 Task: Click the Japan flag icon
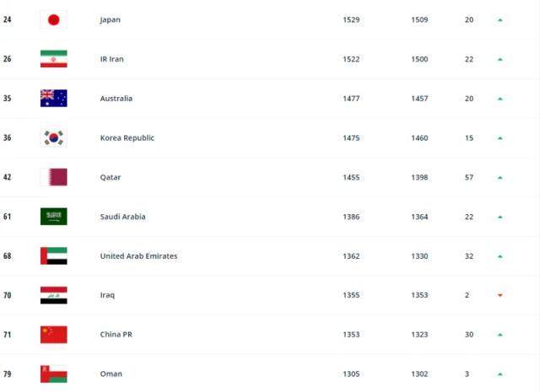(x=53, y=19)
